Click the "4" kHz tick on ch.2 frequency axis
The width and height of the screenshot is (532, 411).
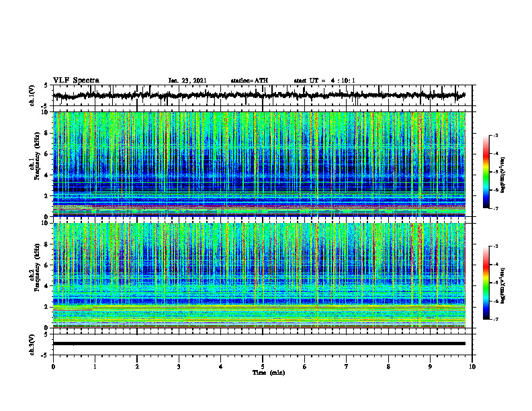pos(47,286)
